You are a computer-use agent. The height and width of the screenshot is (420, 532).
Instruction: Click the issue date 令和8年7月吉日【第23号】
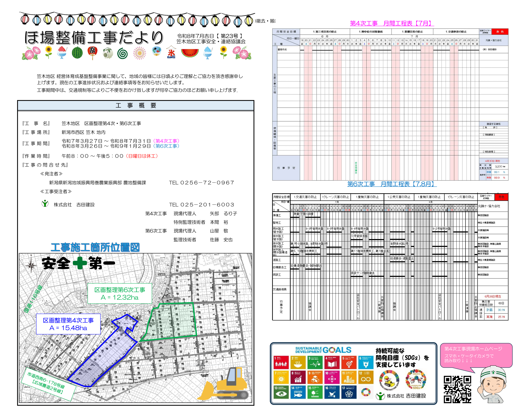(x=210, y=36)
